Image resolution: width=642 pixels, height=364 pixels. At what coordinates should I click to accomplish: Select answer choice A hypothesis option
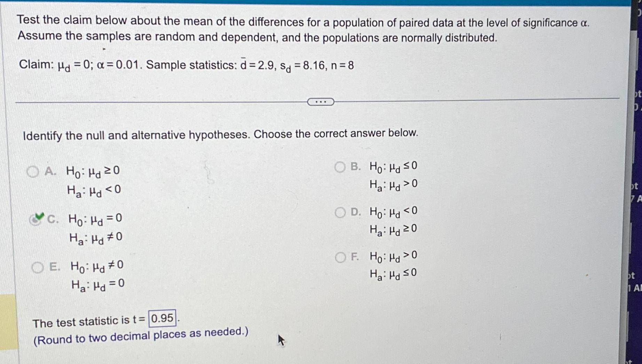[x=33, y=171]
